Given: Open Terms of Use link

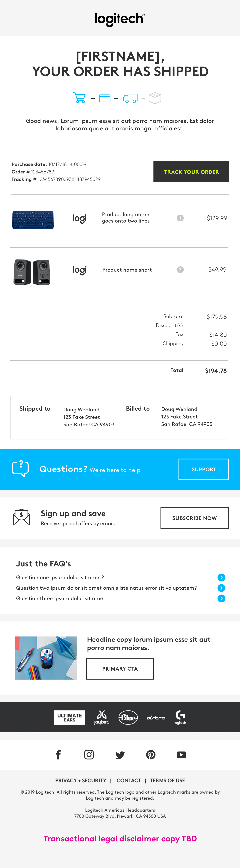Looking at the screenshot, I should tap(167, 780).
